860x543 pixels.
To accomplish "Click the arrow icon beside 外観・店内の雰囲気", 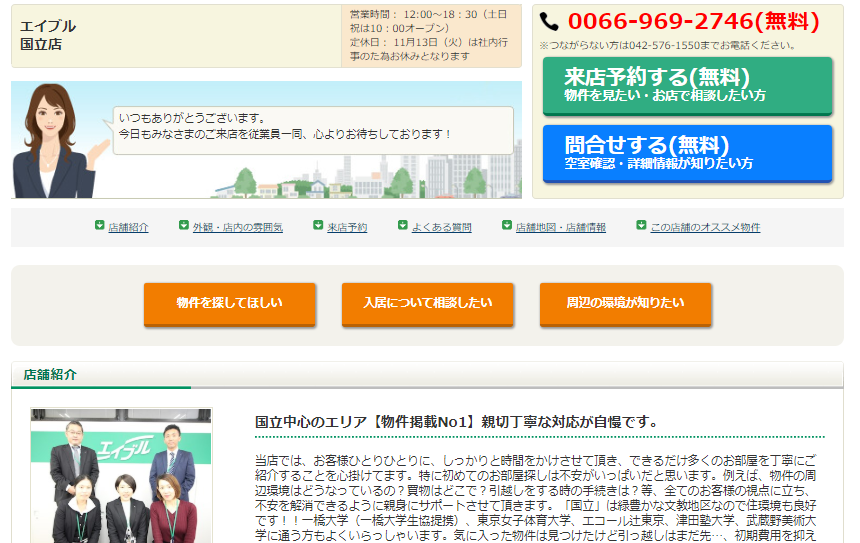I will 184,226.
